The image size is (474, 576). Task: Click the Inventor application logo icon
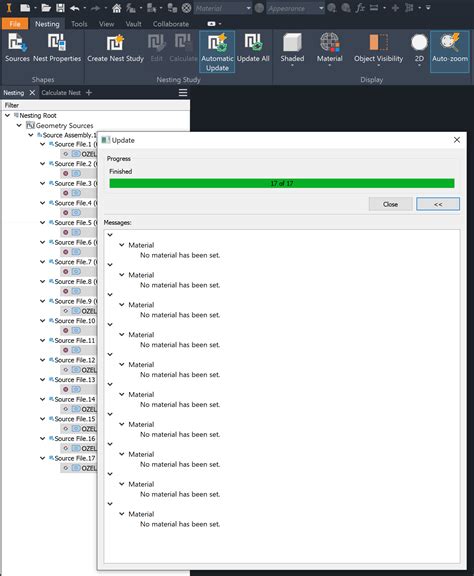pos(9,8)
